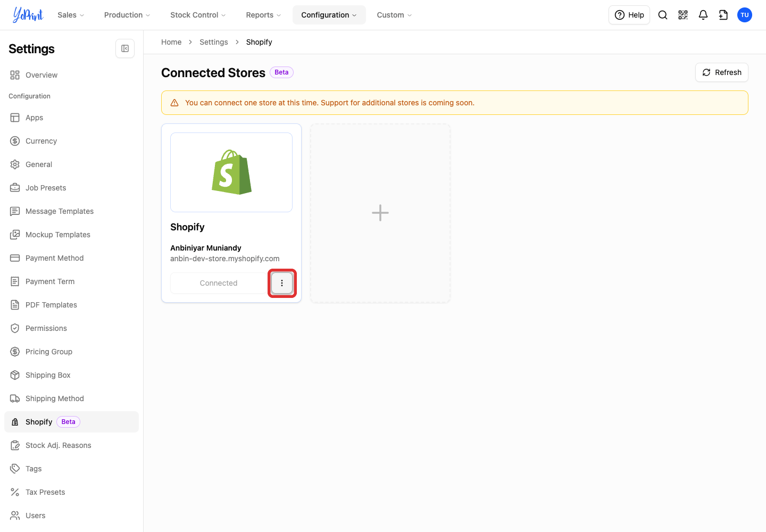Expand the Configuration menu
Screen dimensions: 766x532
coord(329,15)
